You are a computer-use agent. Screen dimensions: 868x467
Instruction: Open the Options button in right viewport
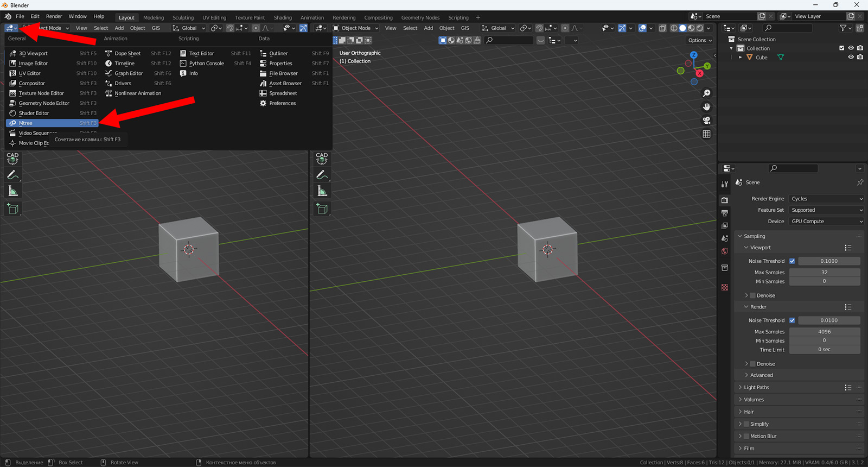tap(699, 40)
